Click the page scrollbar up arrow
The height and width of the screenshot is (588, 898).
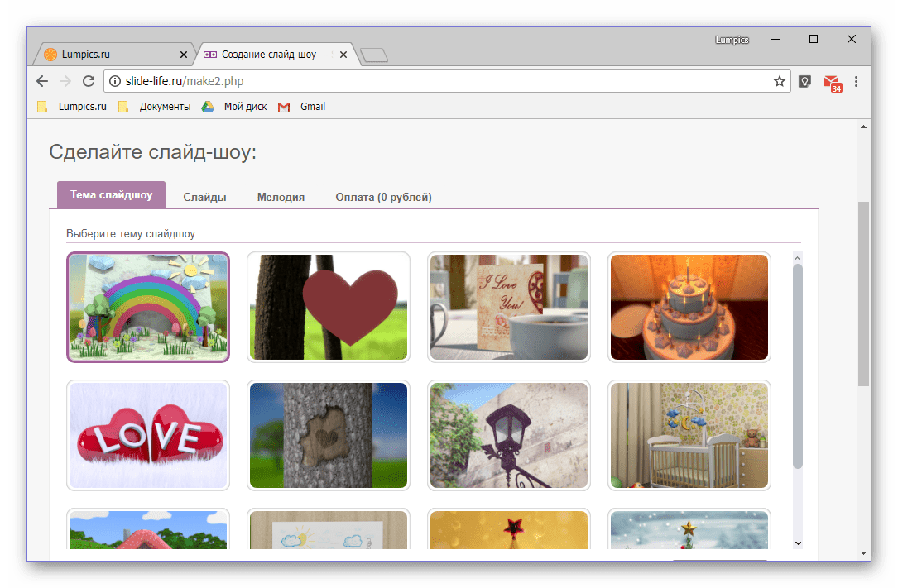tap(863, 127)
